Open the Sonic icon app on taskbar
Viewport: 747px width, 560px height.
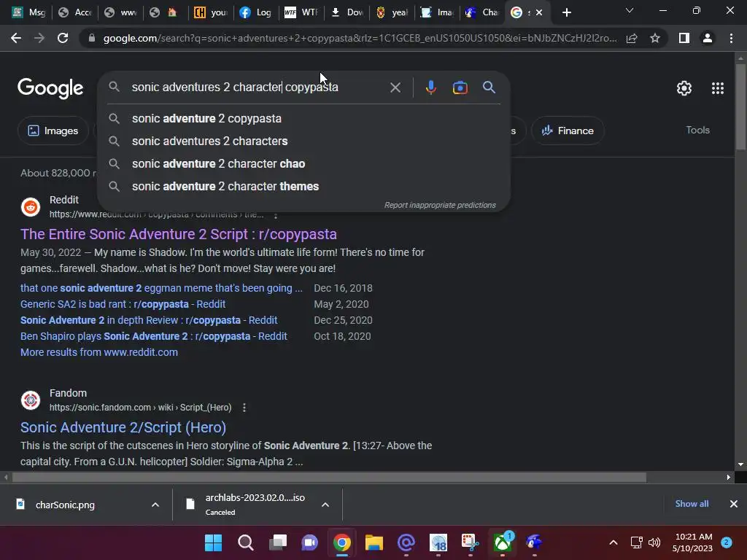point(535,542)
